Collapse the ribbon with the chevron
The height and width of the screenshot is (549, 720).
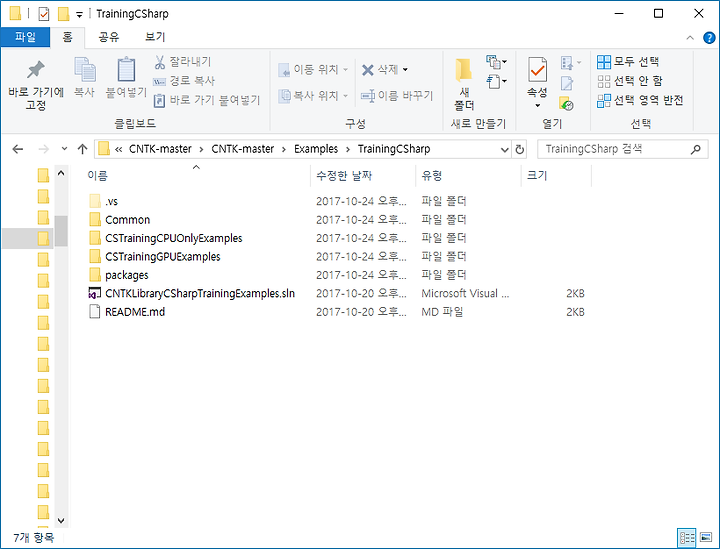point(690,38)
